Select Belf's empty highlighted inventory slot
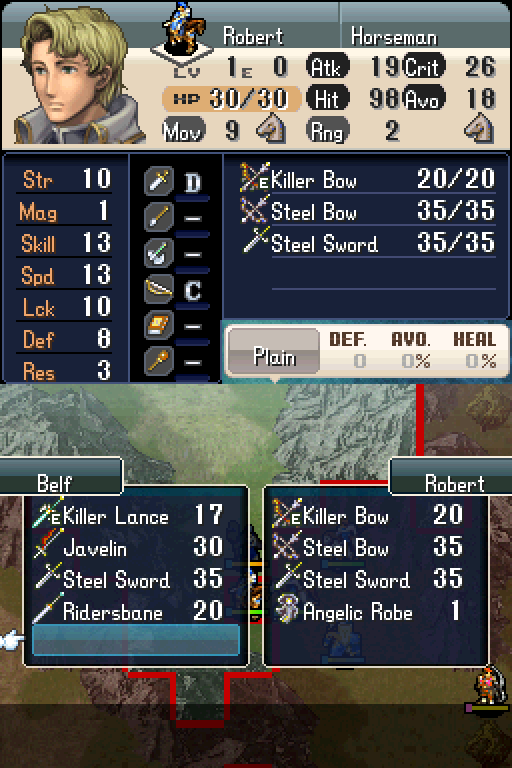The image size is (512, 768). [x=136, y=640]
